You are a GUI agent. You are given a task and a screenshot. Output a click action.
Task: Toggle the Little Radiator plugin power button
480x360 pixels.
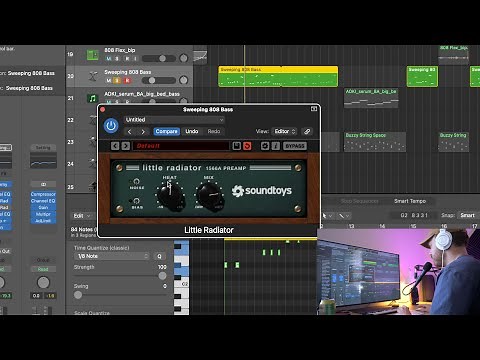tap(111, 126)
